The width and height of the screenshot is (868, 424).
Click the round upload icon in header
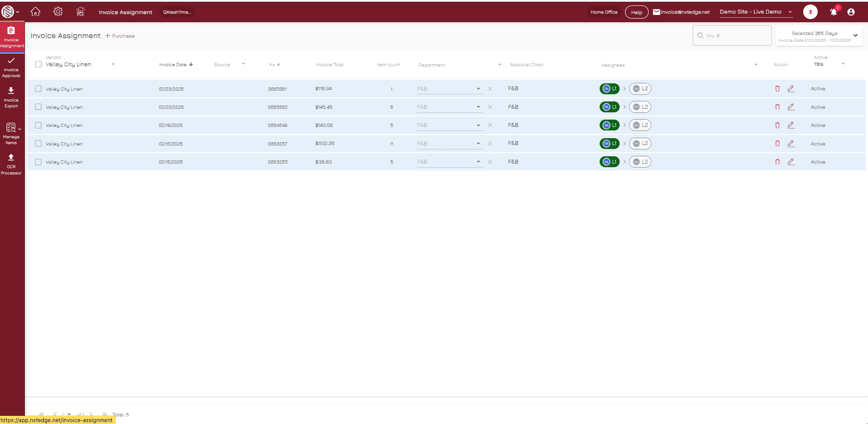click(x=810, y=12)
